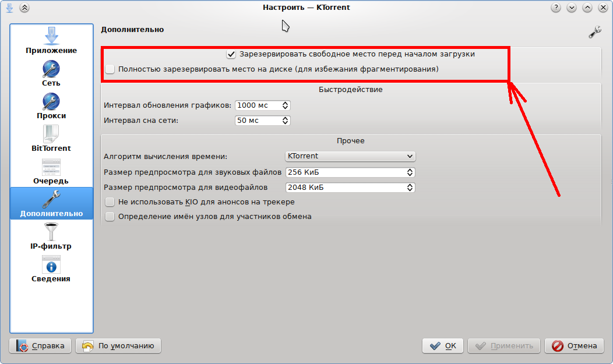
Task: Click the Применить button
Action: 504,345
